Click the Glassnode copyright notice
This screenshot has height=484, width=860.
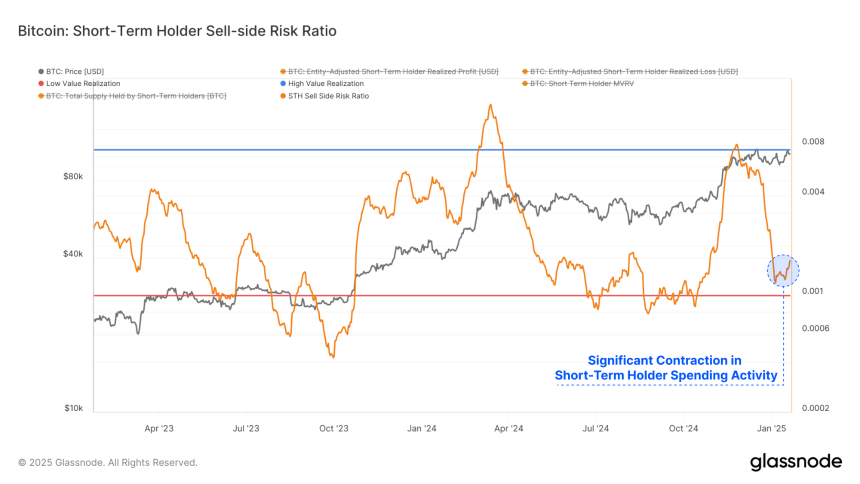click(108, 462)
